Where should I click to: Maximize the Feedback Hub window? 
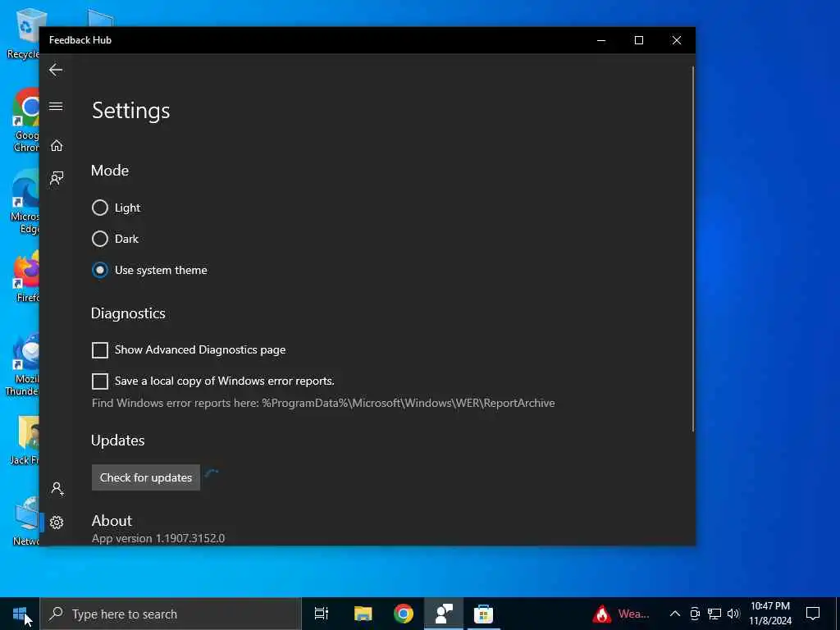(638, 40)
